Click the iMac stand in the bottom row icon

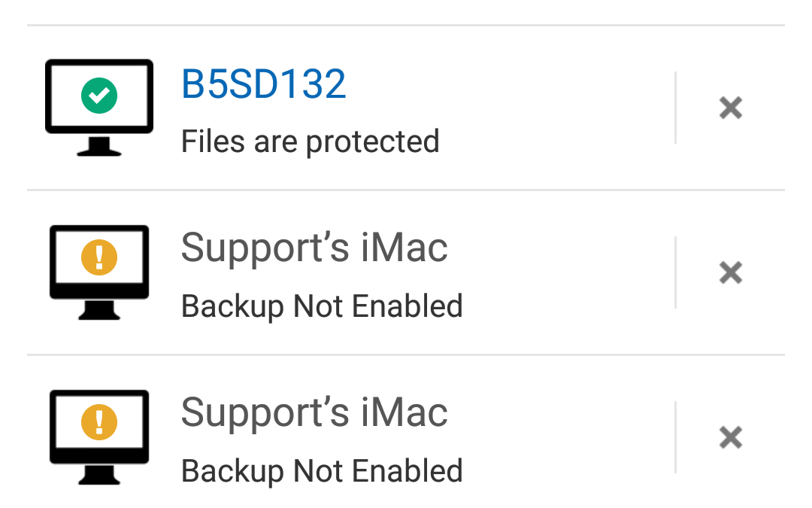pos(99,475)
